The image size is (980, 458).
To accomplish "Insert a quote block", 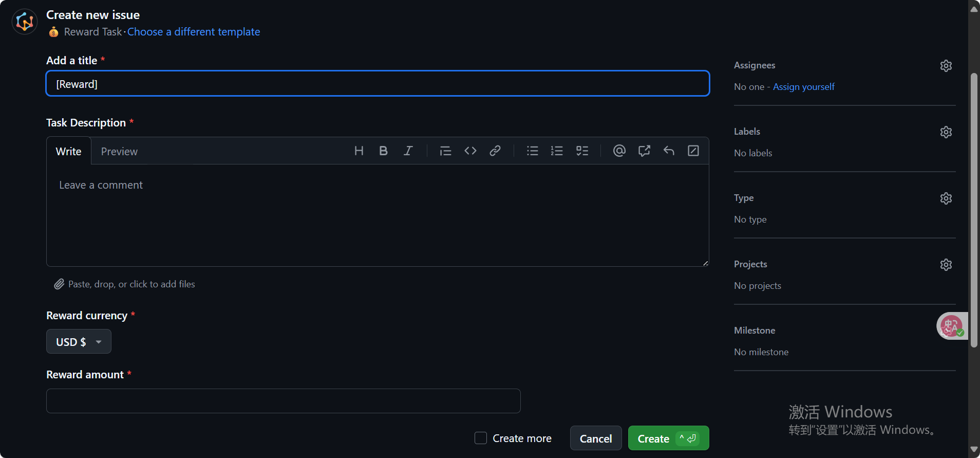I will point(445,151).
